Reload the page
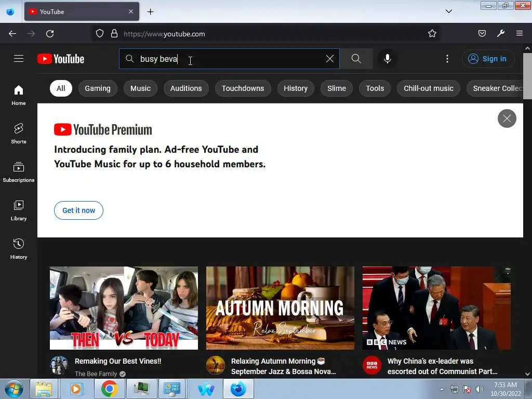Image resolution: width=532 pixels, height=399 pixels. 50,34
